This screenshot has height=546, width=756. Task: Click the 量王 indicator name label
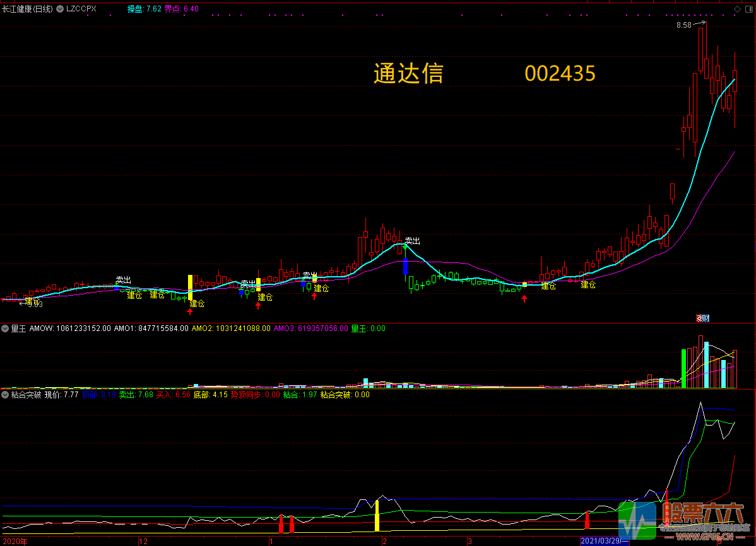coord(18,328)
